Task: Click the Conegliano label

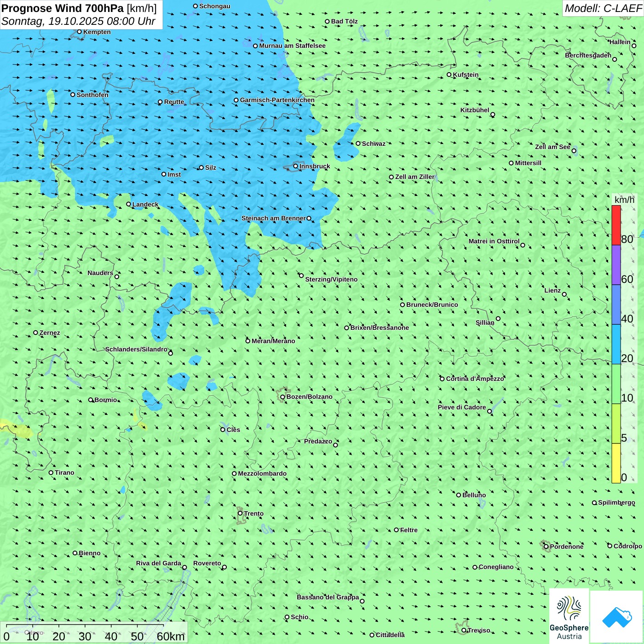Action: click(x=496, y=567)
